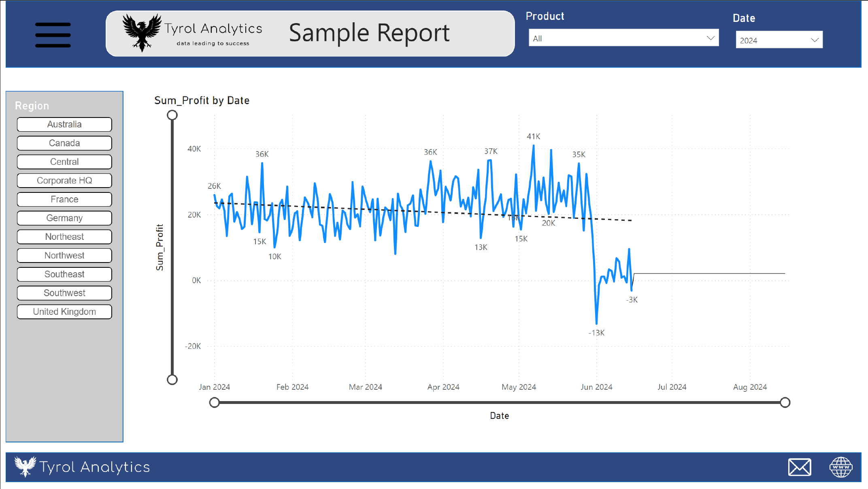This screenshot has height=489, width=868.
Task: Filter by the Australia region
Action: (x=64, y=124)
